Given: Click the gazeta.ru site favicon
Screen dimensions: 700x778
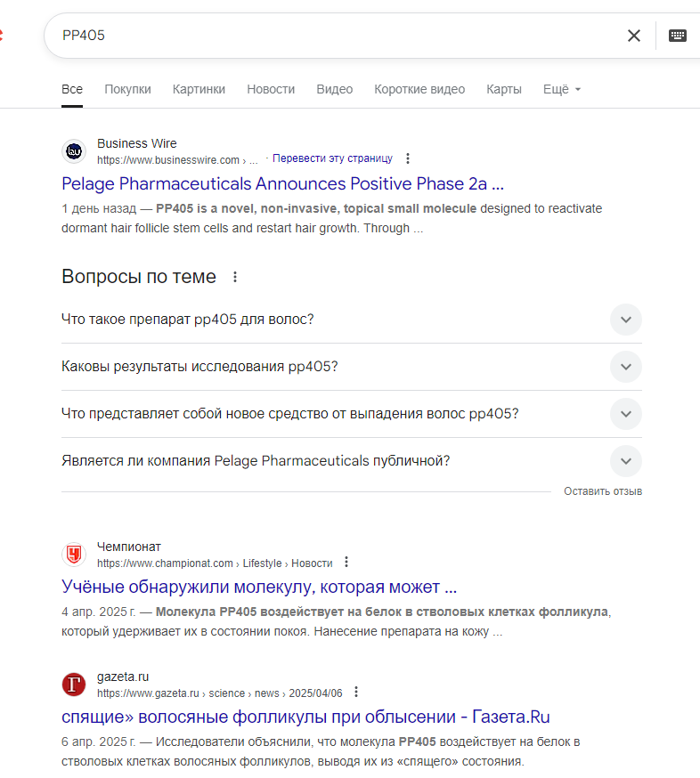Looking at the screenshot, I should point(74,685).
